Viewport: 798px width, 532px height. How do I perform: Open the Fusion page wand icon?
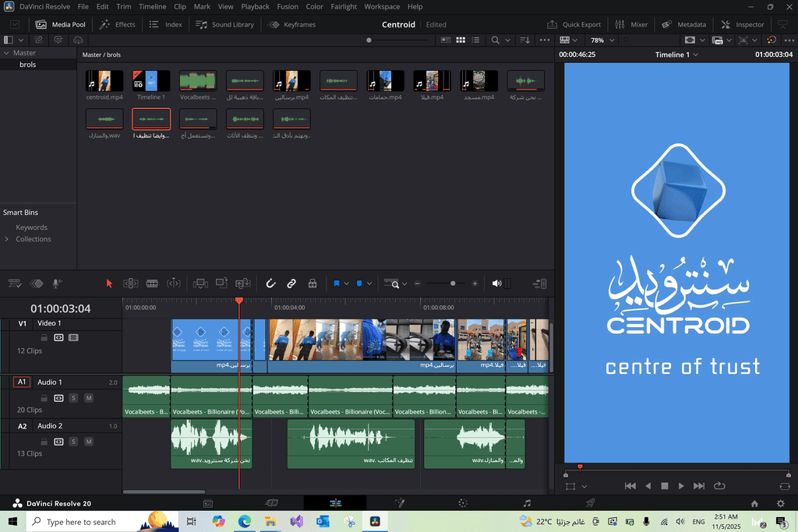click(x=400, y=503)
